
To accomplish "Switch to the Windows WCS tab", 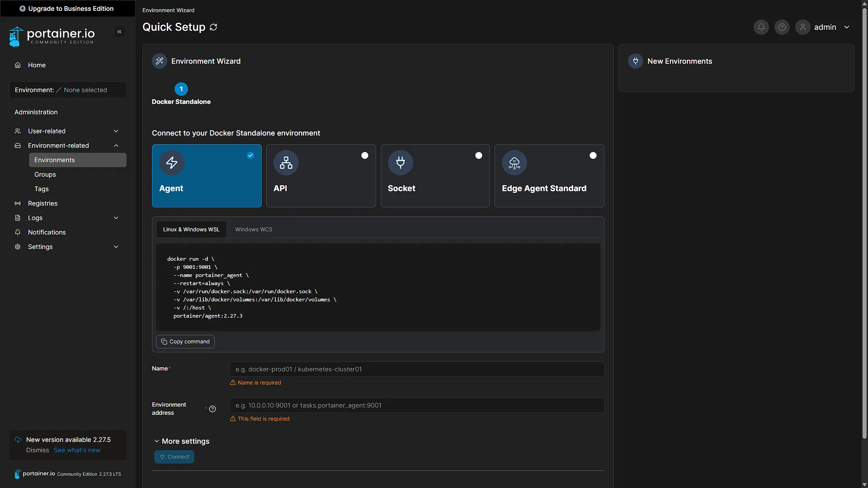I will tap(254, 230).
